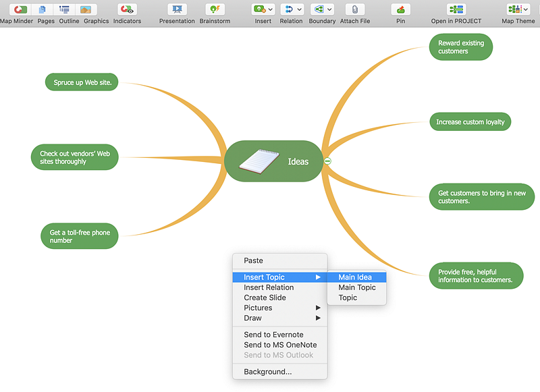This screenshot has height=392, width=540.
Task: Select Insert Relation in context menu
Action: 269,287
